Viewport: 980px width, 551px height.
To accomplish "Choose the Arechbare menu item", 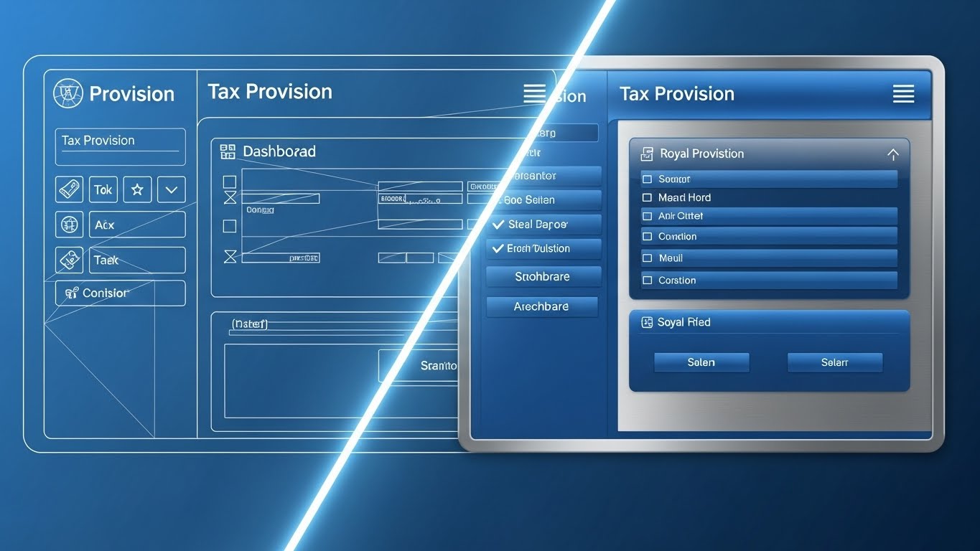I will 542,306.
